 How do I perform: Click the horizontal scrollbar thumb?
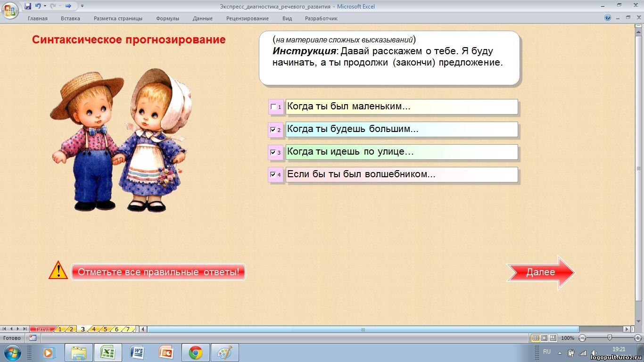(363, 329)
